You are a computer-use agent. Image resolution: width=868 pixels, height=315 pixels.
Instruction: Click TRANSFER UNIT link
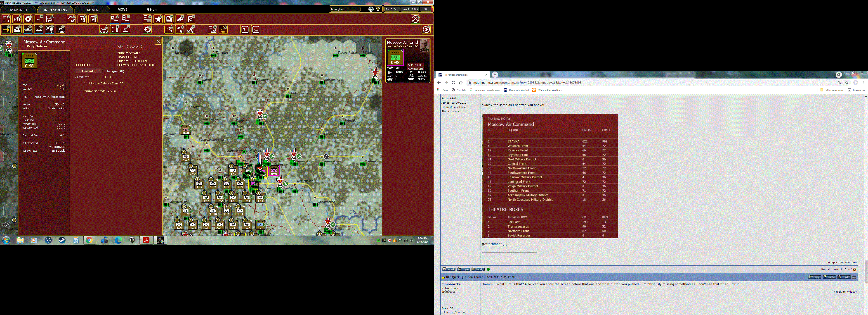[x=128, y=57]
